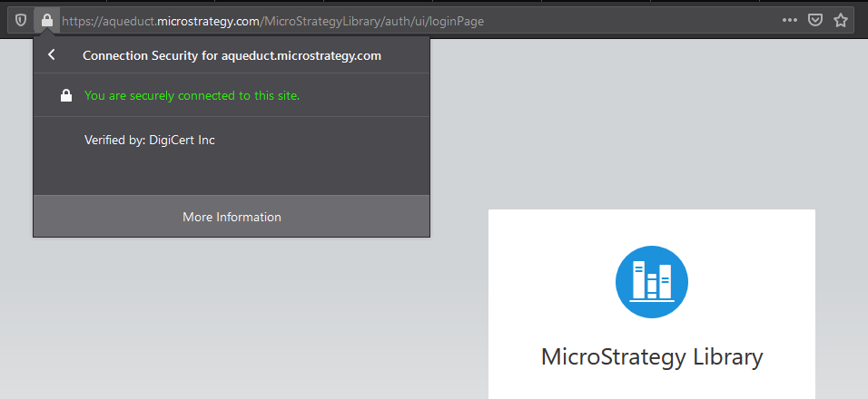Click the Connection Security panel header title
This screenshot has height=399, width=868.
(x=232, y=55)
